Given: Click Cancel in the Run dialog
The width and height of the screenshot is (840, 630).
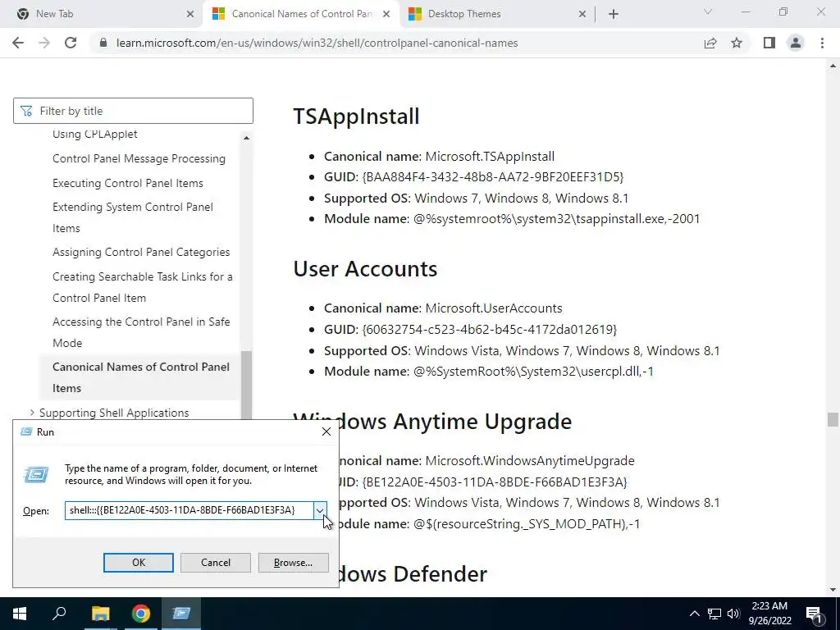Looking at the screenshot, I should (x=216, y=563).
